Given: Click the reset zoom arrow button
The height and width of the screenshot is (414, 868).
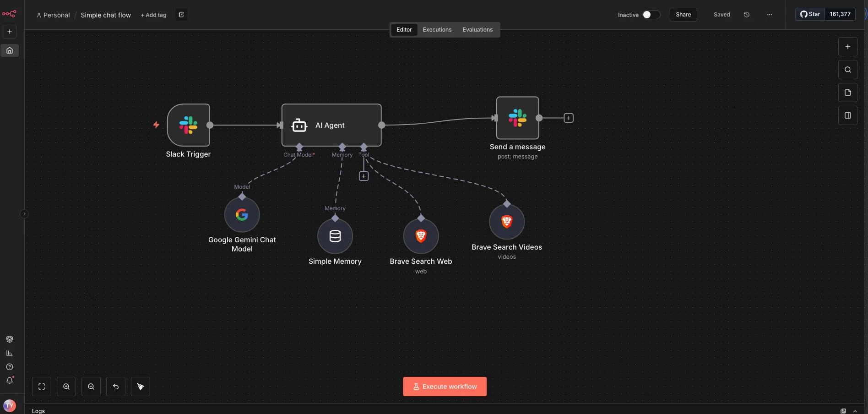Looking at the screenshot, I should pos(116,387).
